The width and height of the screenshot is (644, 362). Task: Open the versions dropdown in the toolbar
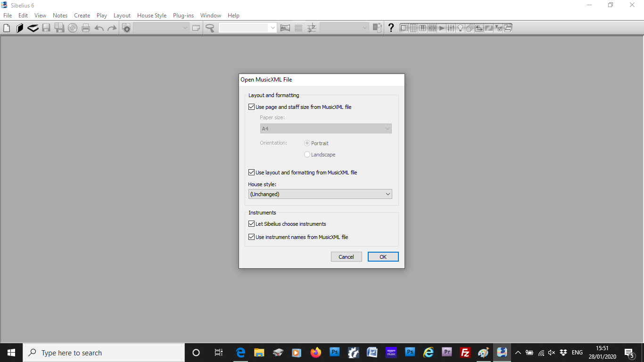[161, 28]
